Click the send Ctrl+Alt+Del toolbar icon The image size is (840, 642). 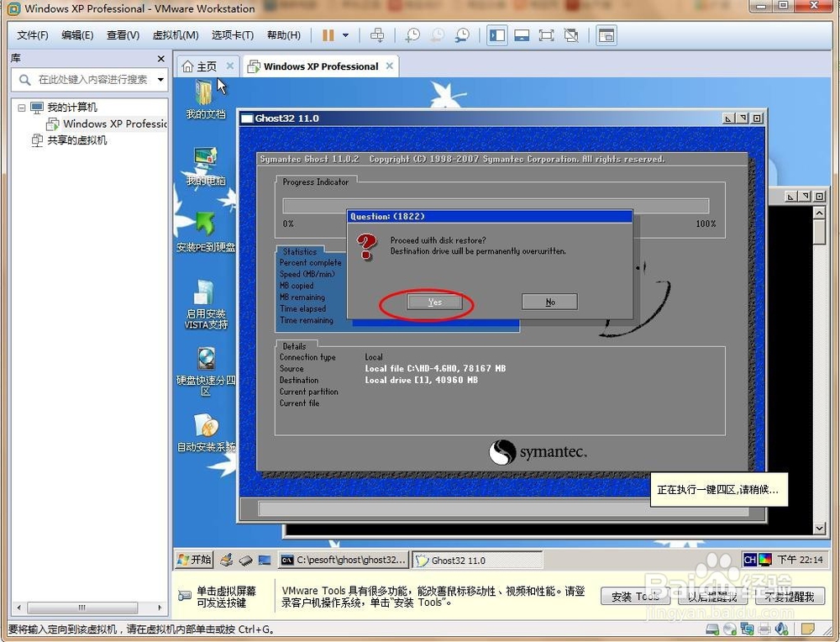click(x=377, y=35)
